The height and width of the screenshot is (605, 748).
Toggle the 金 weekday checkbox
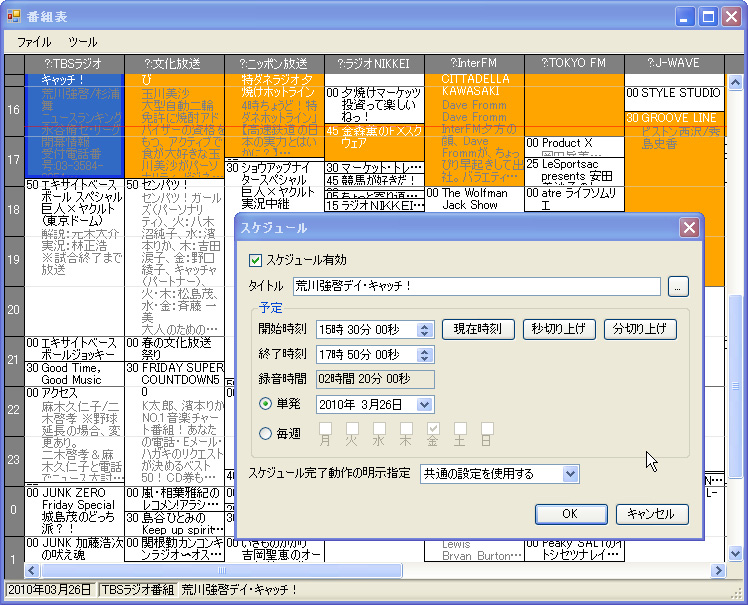coord(433,428)
